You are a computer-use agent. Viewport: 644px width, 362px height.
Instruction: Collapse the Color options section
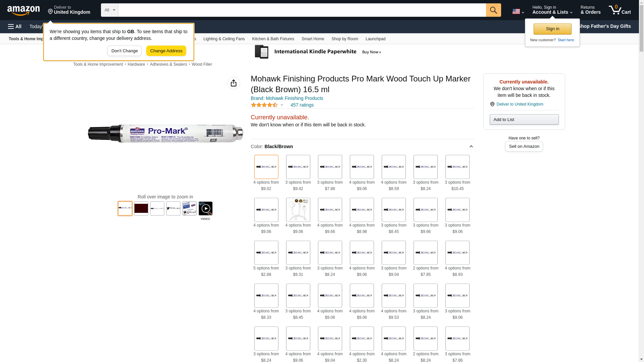pyautogui.click(x=471, y=146)
